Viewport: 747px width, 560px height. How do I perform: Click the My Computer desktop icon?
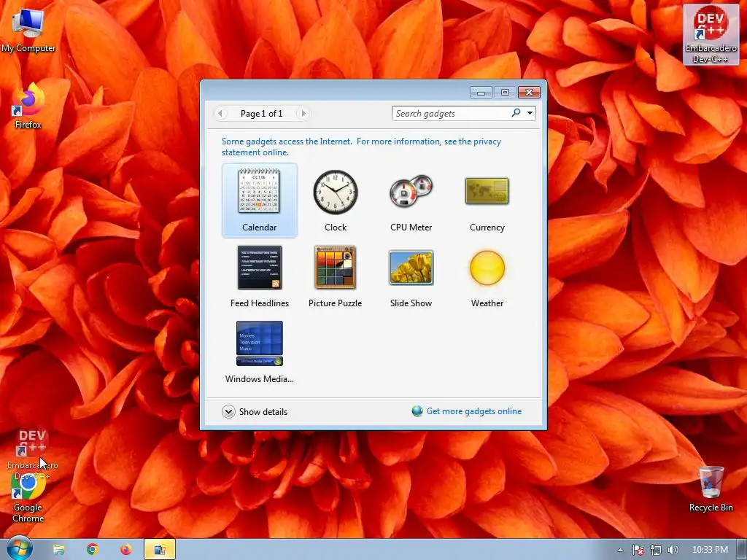(28, 31)
